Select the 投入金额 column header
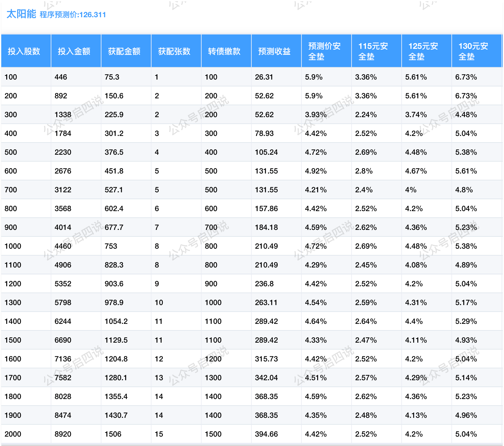This screenshot has width=504, height=446. (x=74, y=51)
